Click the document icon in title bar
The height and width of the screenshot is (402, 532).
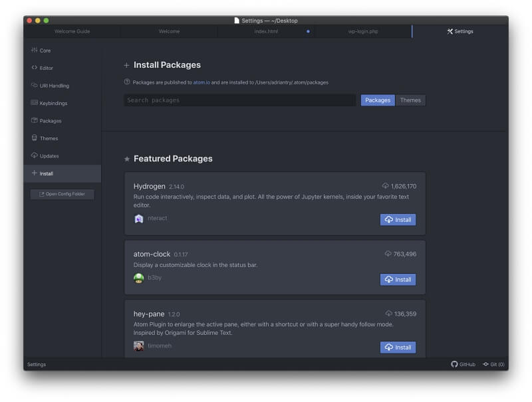[x=237, y=21]
